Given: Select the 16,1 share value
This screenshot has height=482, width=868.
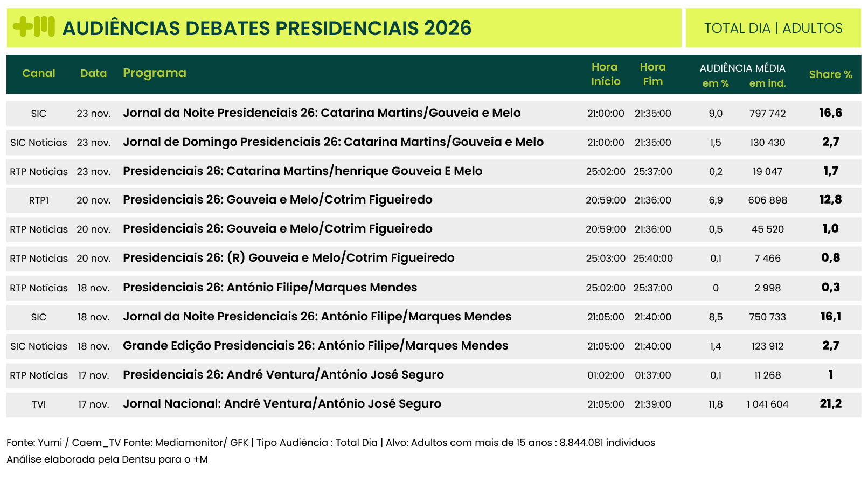Looking at the screenshot, I should pos(830,317).
